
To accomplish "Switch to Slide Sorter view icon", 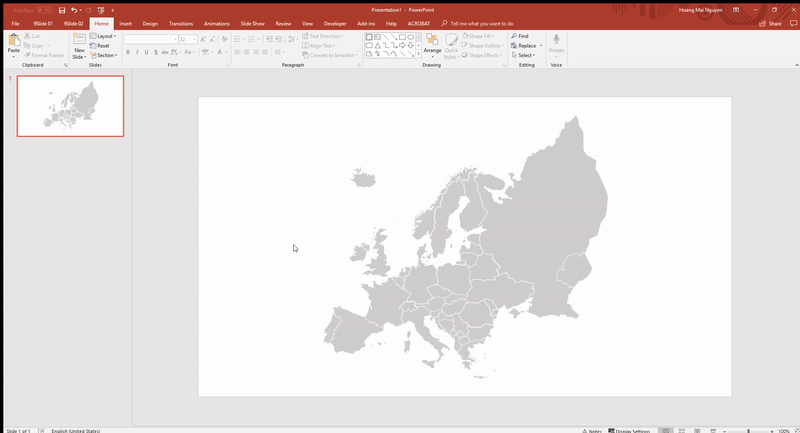I will (x=681, y=431).
